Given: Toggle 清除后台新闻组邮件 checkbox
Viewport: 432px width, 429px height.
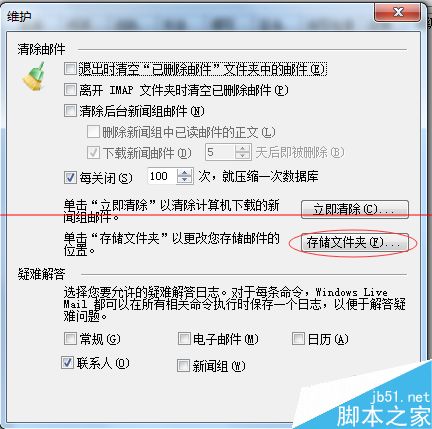Looking at the screenshot, I should (x=70, y=111).
